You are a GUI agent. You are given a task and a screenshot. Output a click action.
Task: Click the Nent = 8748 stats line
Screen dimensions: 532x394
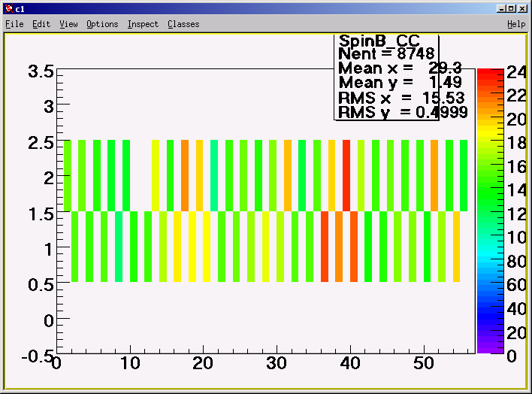(x=386, y=53)
